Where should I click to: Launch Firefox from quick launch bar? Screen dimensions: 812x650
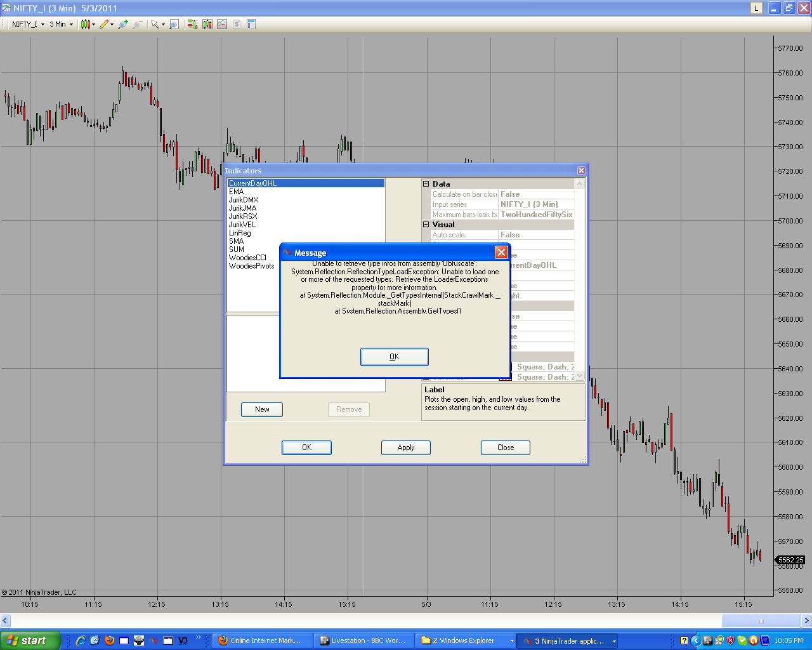tap(110, 640)
